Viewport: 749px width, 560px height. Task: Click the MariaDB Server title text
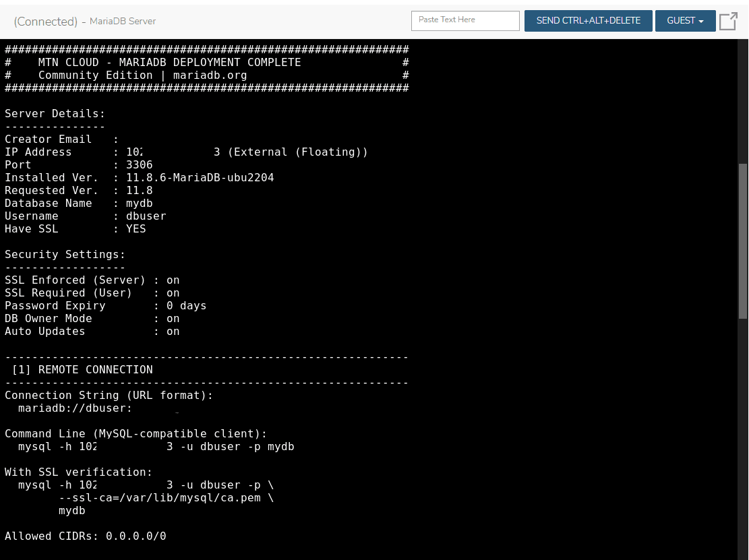(x=123, y=22)
